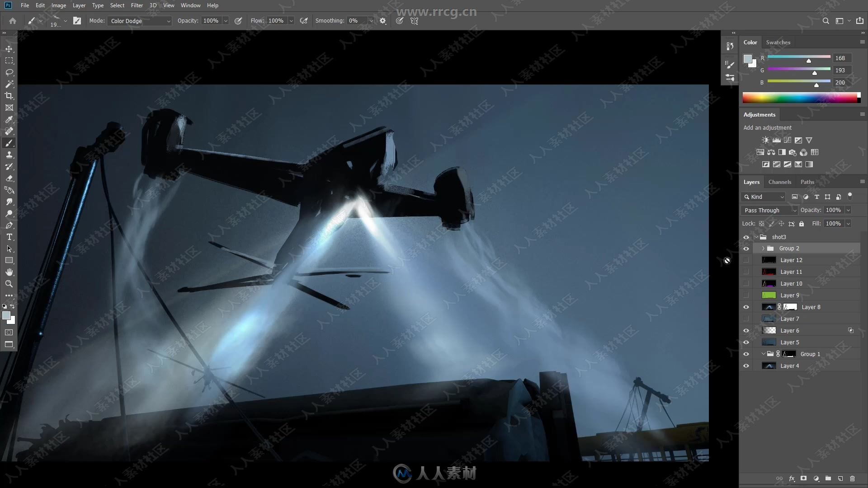Viewport: 868px width, 488px height.
Task: Open the Flow value dropdown
Action: pyautogui.click(x=291, y=21)
